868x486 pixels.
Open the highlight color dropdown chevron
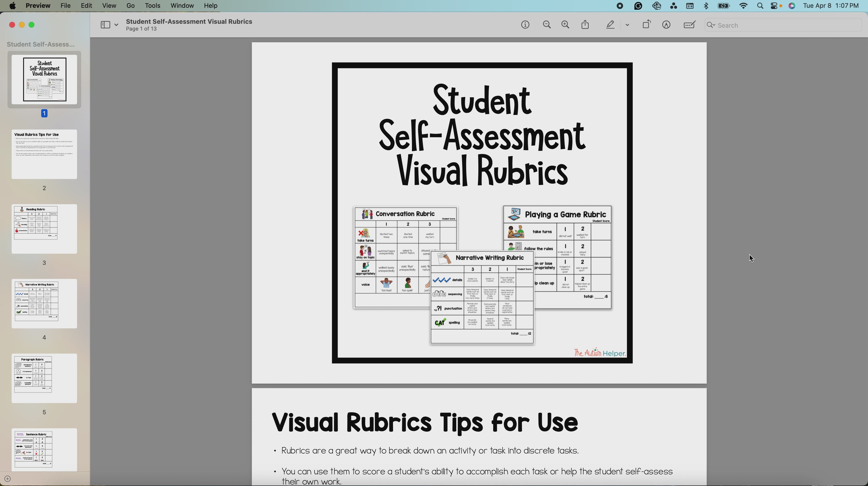tap(627, 24)
